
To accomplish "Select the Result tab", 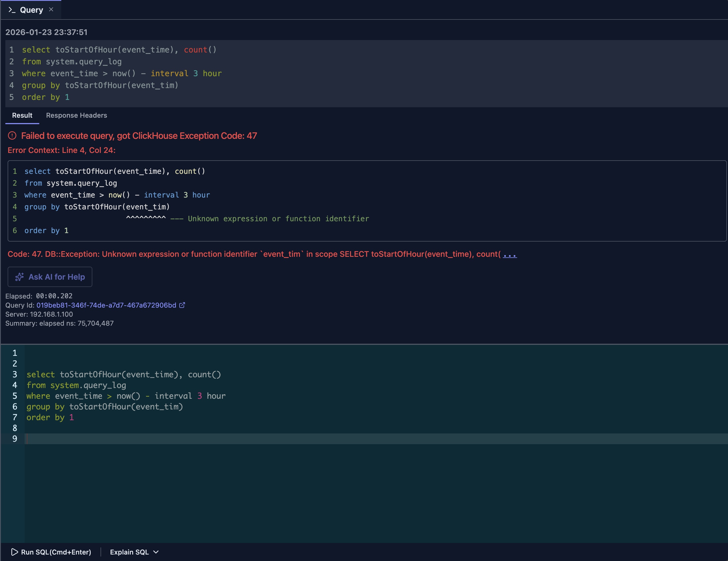I will tap(22, 116).
